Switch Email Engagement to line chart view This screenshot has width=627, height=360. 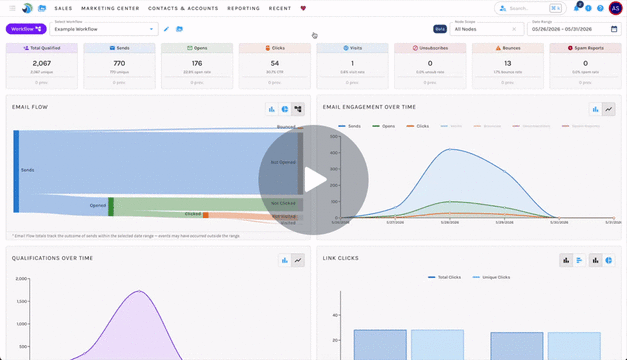click(609, 109)
